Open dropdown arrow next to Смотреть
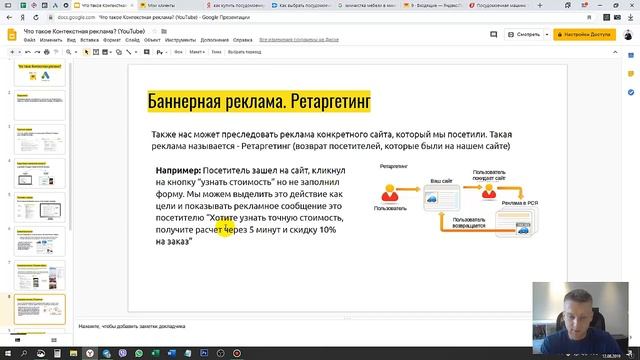This screenshot has height=360, width=640. (547, 35)
